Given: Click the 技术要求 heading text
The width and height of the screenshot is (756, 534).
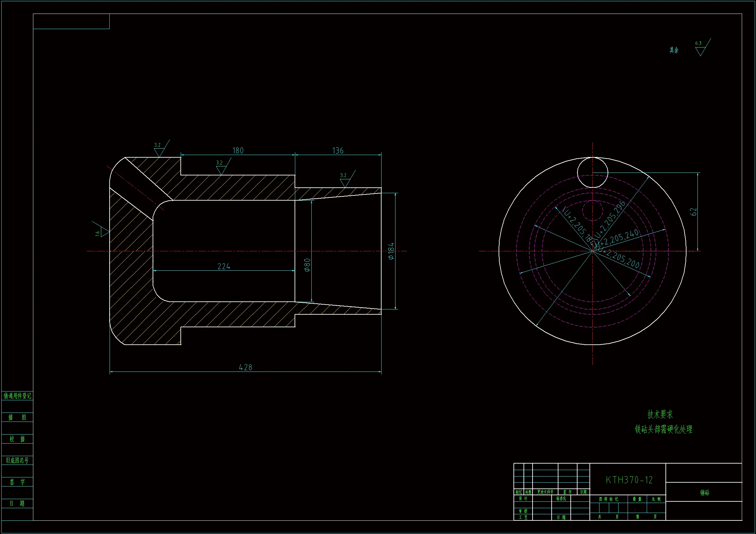Looking at the screenshot, I should (660, 414).
